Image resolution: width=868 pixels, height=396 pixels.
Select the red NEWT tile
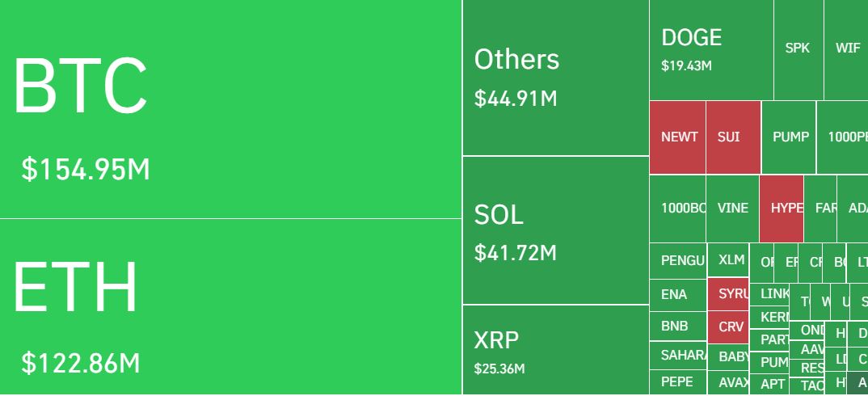click(677, 137)
